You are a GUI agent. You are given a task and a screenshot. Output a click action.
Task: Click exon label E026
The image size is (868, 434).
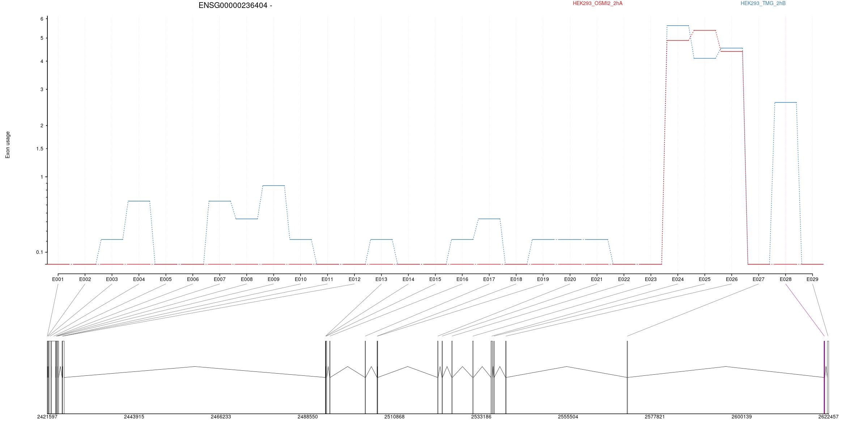coord(732,279)
